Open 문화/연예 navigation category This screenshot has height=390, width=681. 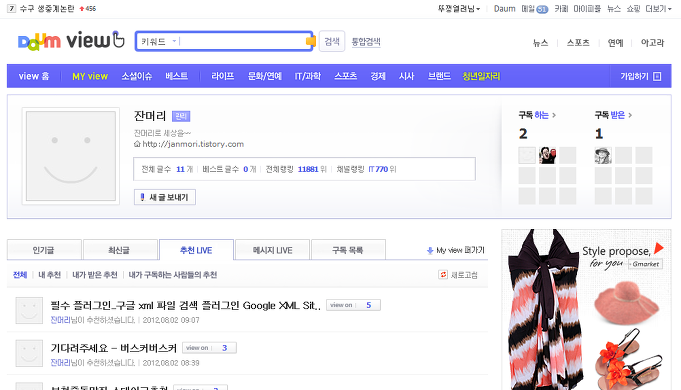click(x=264, y=76)
